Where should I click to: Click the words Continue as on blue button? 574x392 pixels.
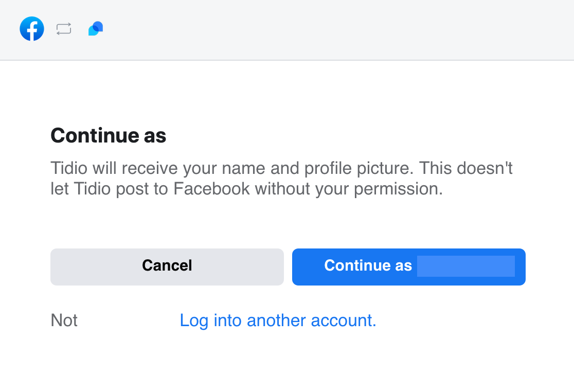[368, 266]
